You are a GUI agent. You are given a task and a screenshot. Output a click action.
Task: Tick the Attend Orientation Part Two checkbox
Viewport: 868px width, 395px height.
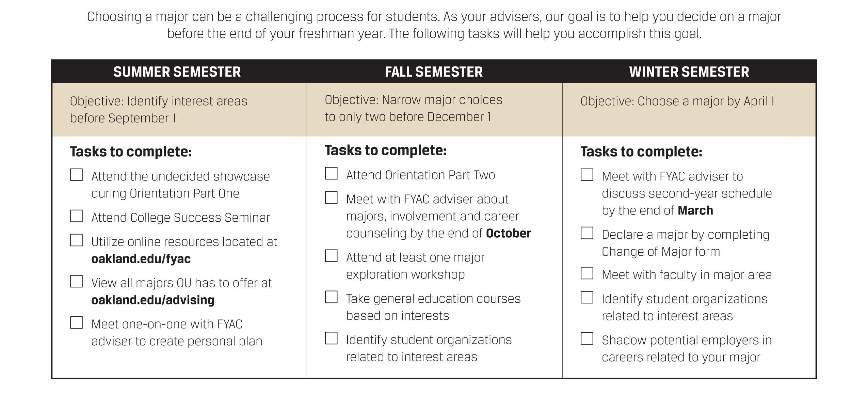pos(331,174)
